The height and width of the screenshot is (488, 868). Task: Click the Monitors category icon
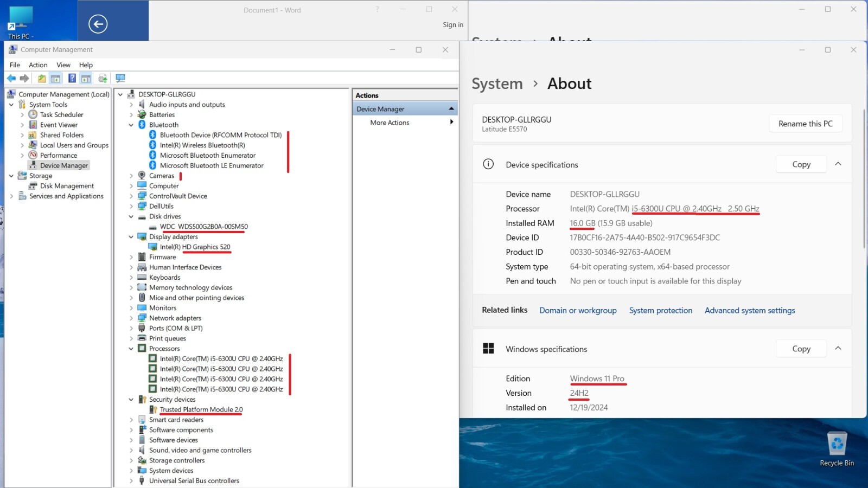[x=142, y=308]
